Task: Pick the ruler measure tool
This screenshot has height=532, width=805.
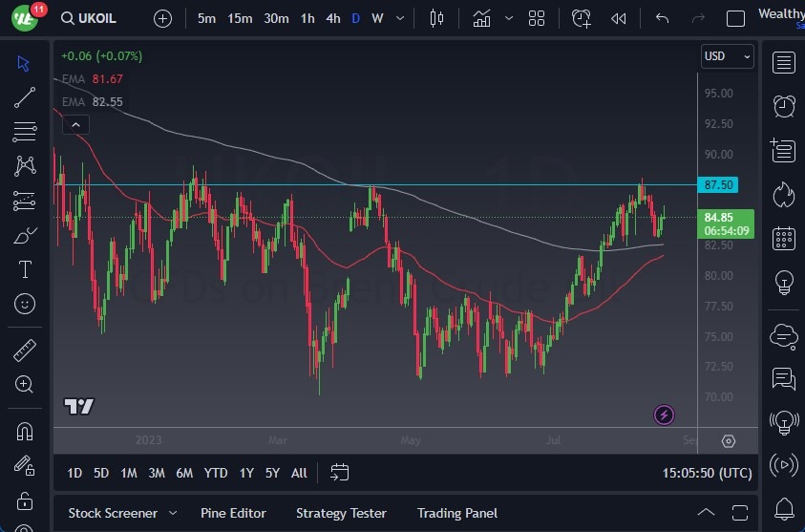Action: (x=25, y=351)
